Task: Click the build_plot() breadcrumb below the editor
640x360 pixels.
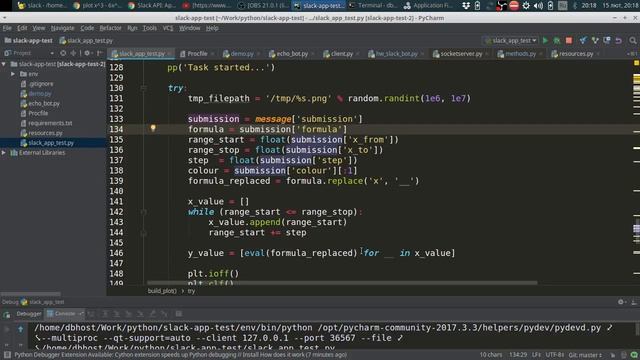Action: (162, 291)
